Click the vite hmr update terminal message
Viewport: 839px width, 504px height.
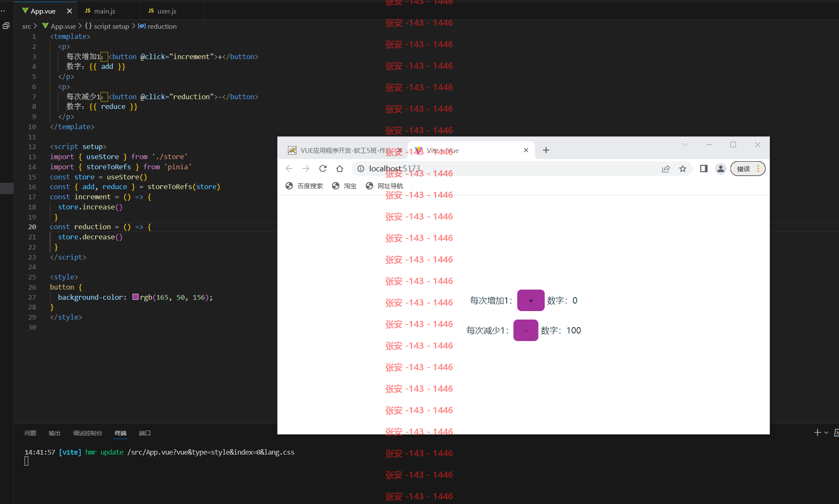coord(159,453)
